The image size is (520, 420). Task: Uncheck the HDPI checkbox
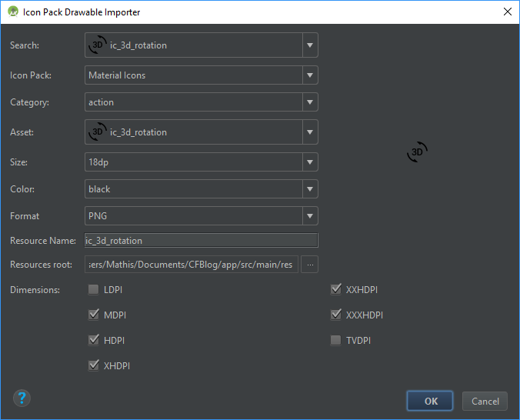pos(94,340)
